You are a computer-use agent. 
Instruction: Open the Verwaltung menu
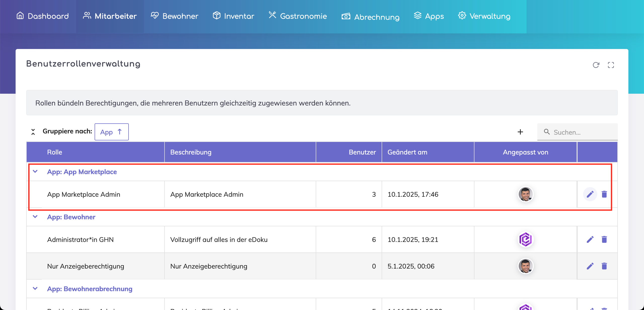click(484, 16)
